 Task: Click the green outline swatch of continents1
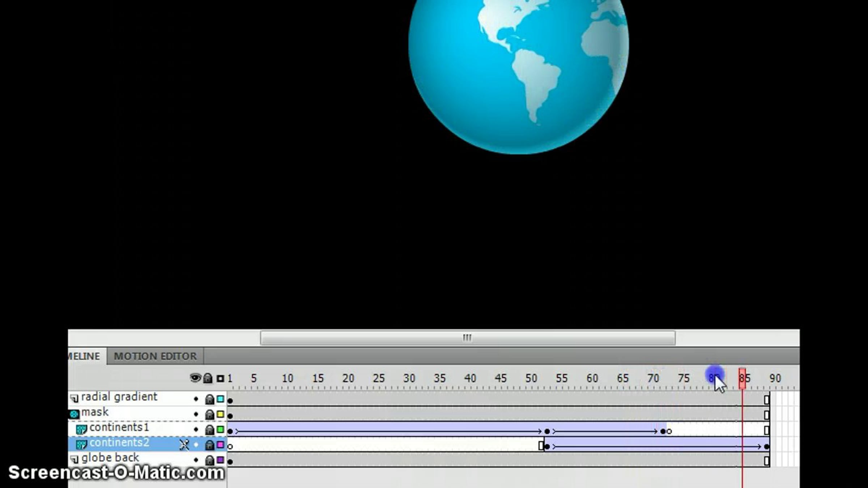point(220,429)
